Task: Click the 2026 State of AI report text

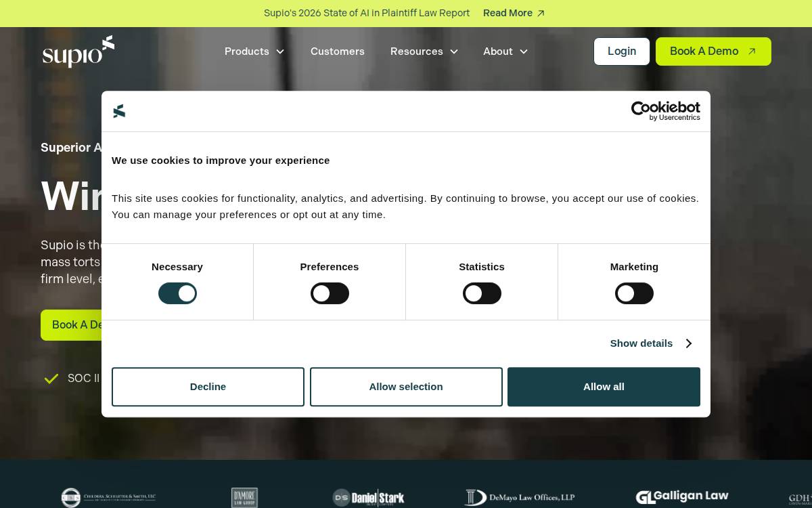Action: tap(367, 13)
